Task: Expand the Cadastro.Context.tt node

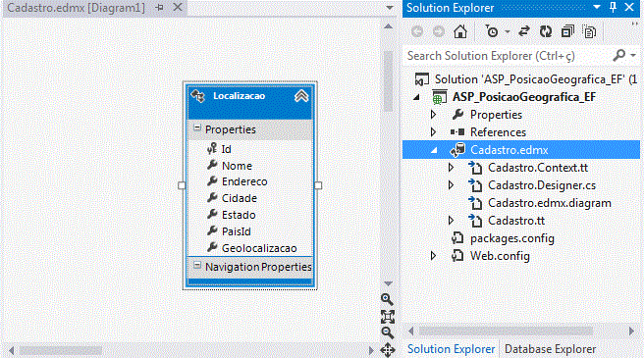Action: (x=451, y=168)
